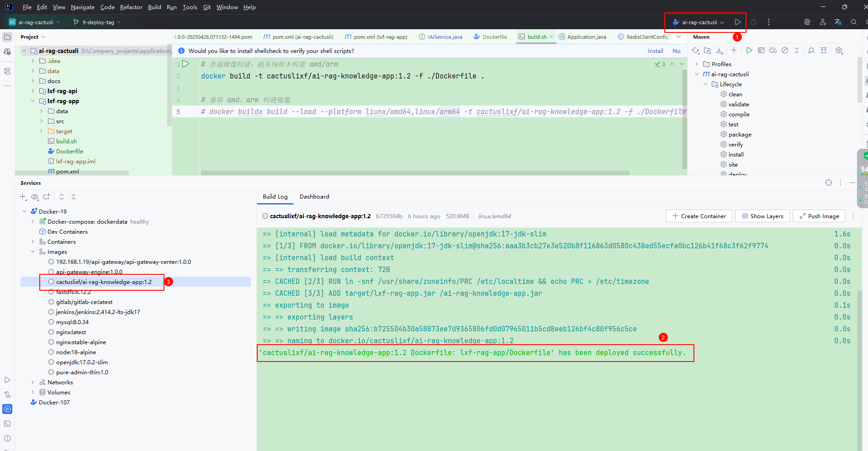Open Run tool window sidebar icon
868x451 pixels.
7,380
